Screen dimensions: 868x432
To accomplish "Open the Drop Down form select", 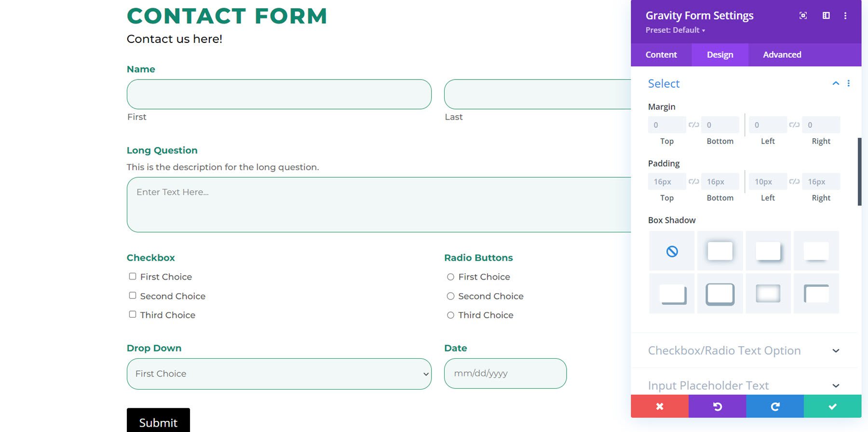I will tap(279, 374).
